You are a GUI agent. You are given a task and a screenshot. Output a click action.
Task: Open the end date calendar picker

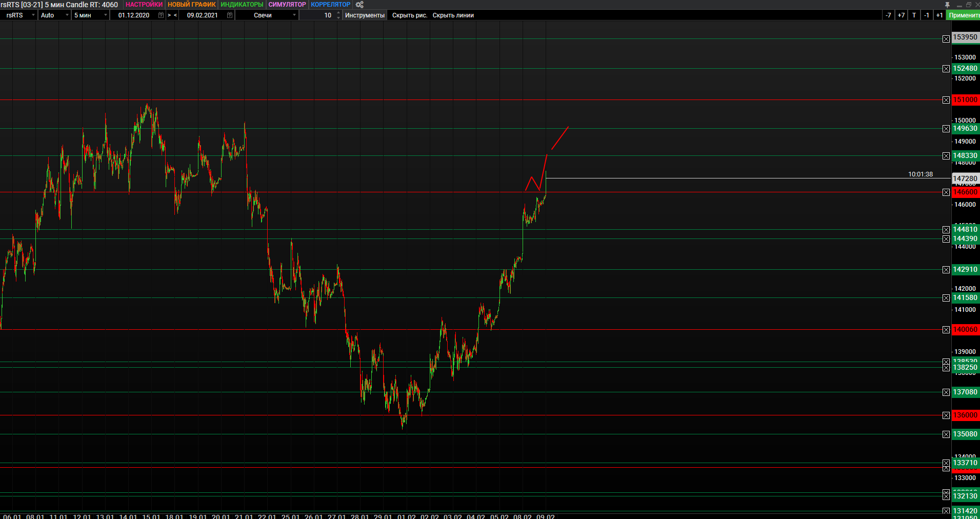pyautogui.click(x=230, y=15)
